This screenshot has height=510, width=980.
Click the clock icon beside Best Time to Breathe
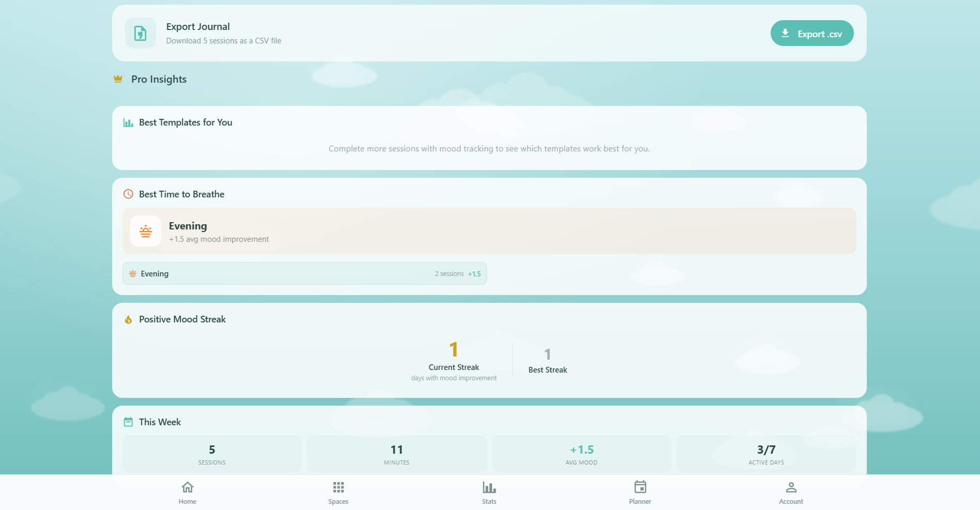pos(128,194)
